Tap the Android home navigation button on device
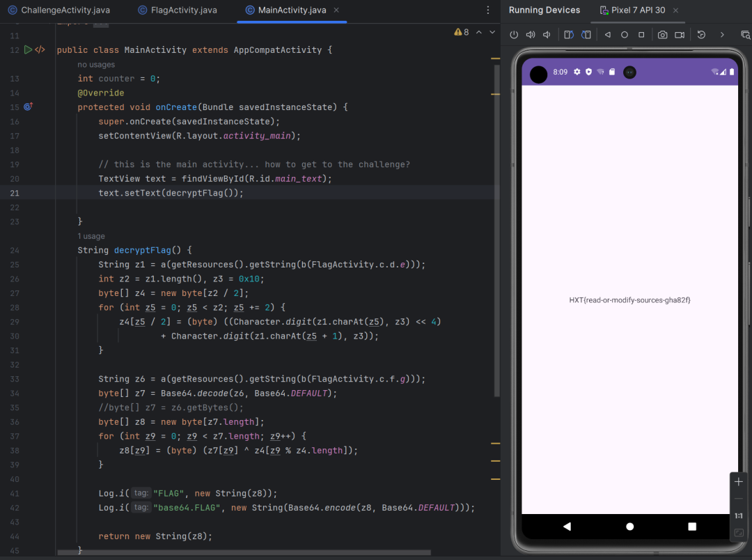 click(x=629, y=527)
